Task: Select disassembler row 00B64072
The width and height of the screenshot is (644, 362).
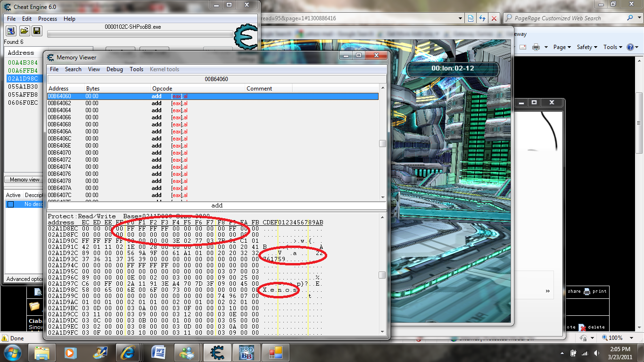Action: pos(213,160)
